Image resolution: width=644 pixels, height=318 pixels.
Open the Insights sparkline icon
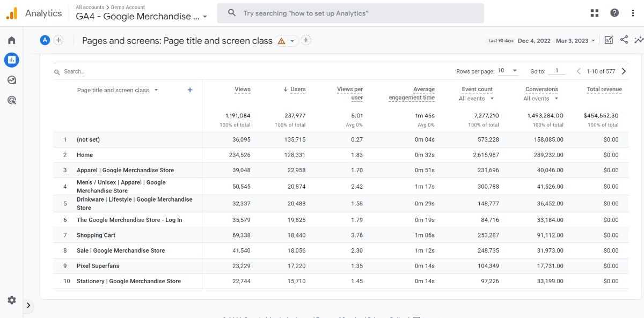pyautogui.click(x=639, y=40)
